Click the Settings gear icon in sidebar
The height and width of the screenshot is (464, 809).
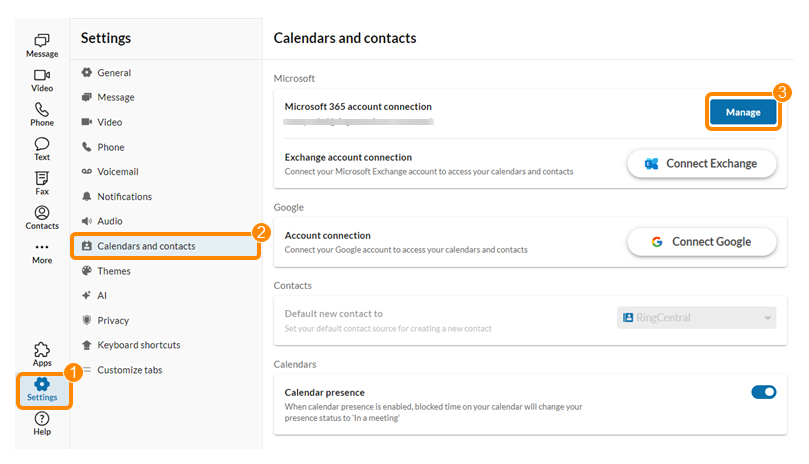(x=42, y=384)
